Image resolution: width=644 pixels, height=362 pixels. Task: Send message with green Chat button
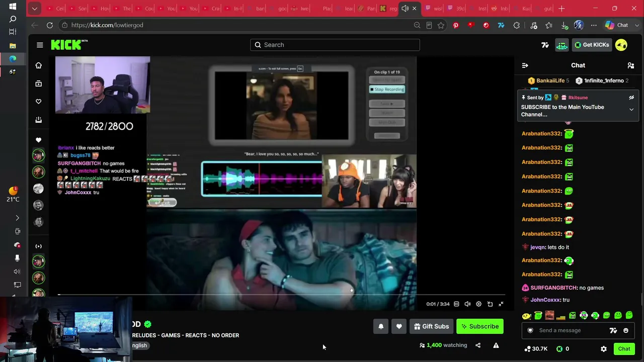(624, 349)
